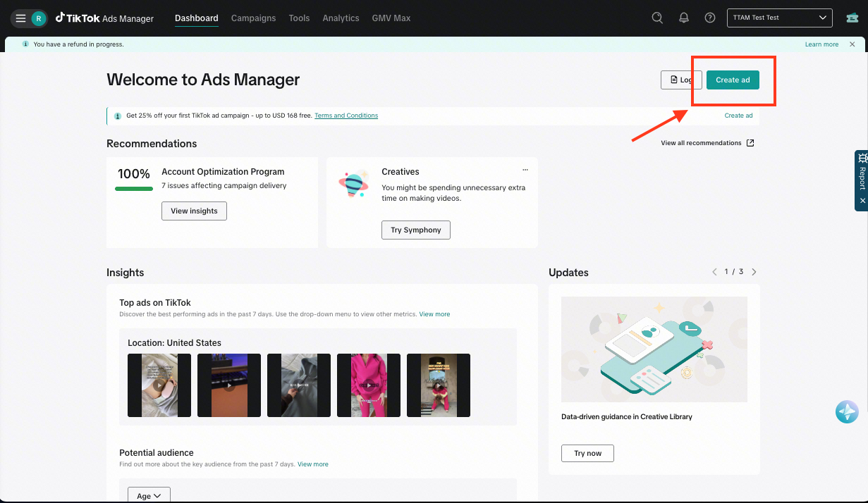Dismiss the refund in progress banner

click(852, 44)
